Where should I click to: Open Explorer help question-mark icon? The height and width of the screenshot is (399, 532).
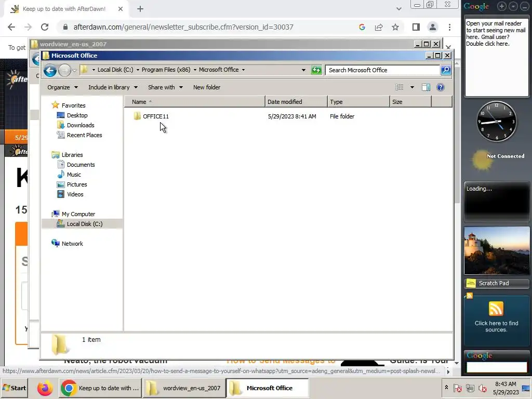(x=441, y=87)
